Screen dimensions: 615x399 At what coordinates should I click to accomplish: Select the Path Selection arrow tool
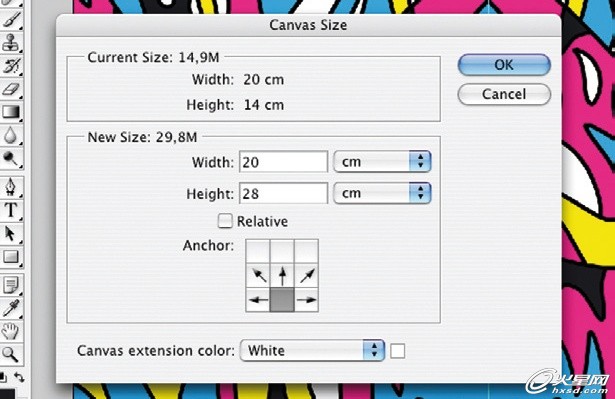pyautogui.click(x=11, y=233)
